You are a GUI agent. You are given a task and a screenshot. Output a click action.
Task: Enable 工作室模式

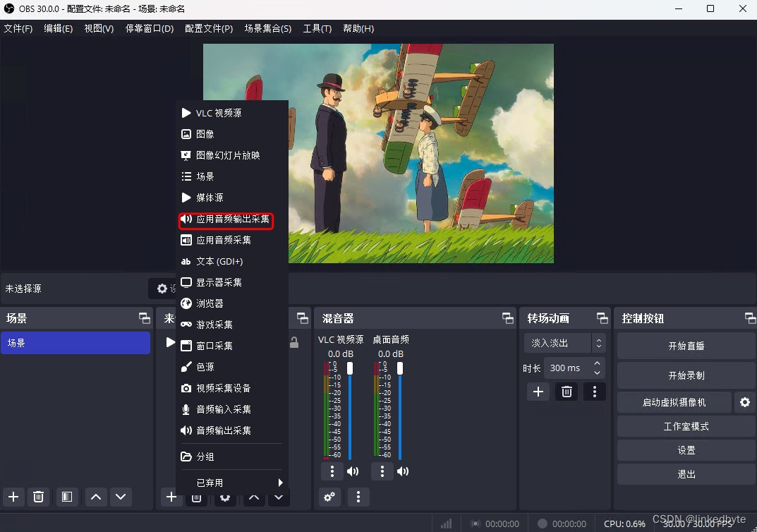(x=685, y=425)
